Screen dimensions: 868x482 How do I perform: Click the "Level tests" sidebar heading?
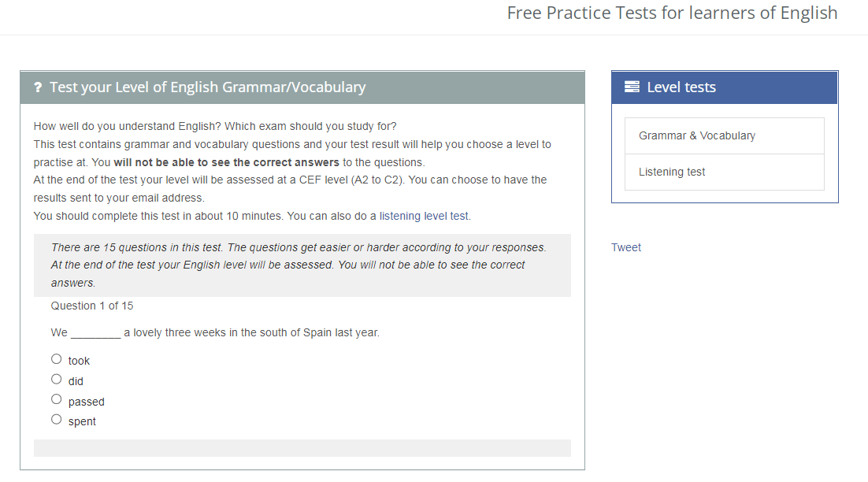point(681,87)
